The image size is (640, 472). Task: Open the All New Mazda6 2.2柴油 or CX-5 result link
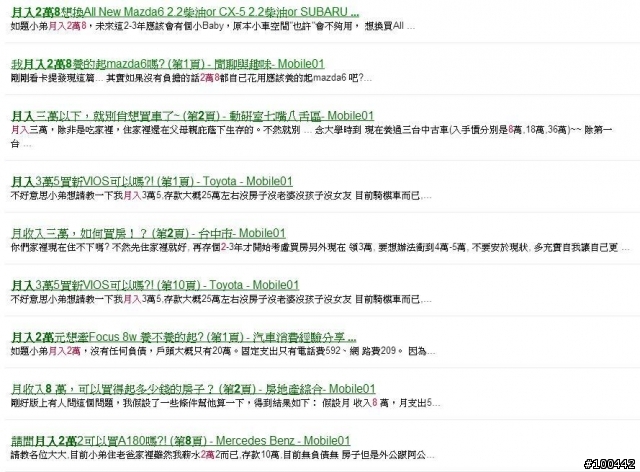tap(185, 12)
